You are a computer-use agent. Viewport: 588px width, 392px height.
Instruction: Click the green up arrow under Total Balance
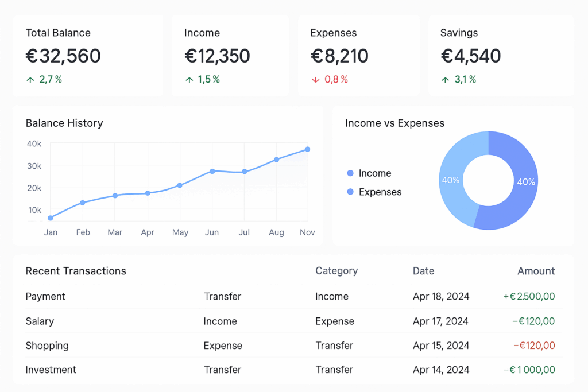(30, 80)
